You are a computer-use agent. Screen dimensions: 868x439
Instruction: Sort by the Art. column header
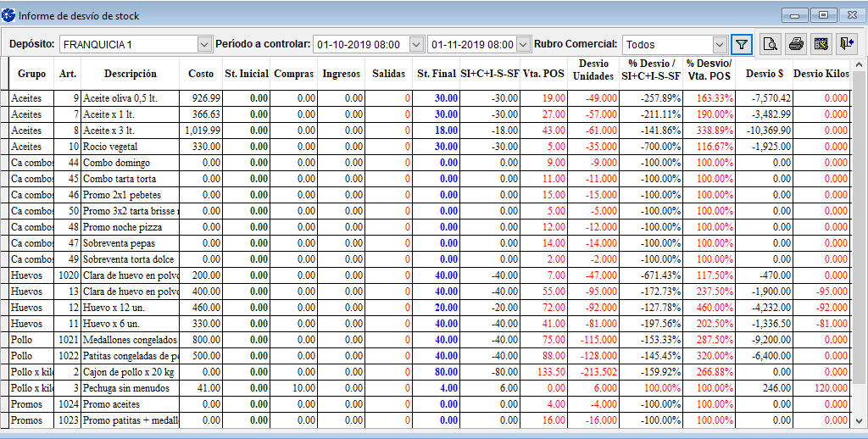[68, 74]
